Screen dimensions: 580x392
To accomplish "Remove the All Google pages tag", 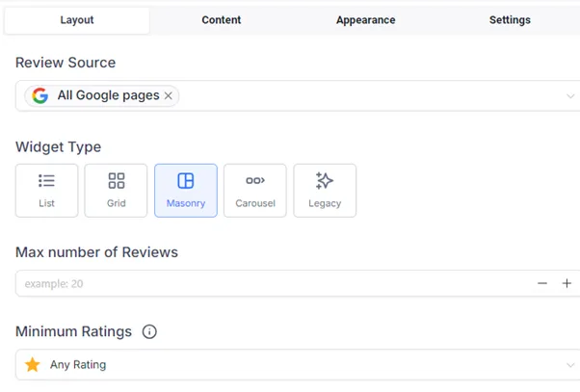I will click(x=169, y=95).
